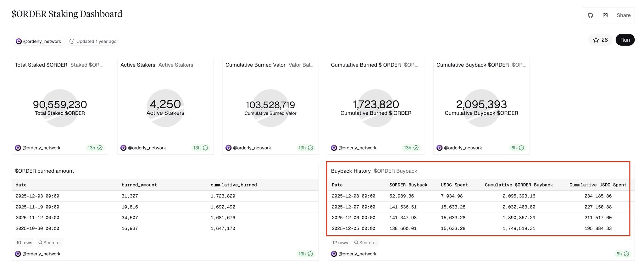
Task: Sort by cumulative_burned column header
Action: (x=234, y=185)
